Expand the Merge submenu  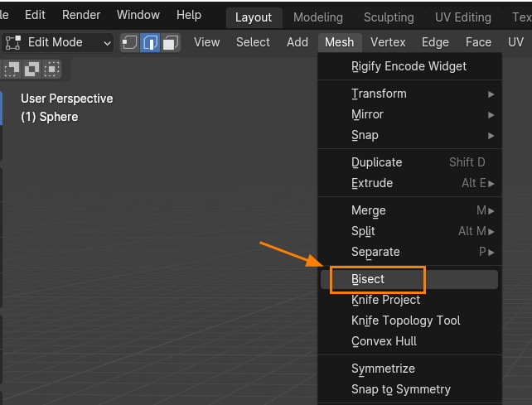coord(409,210)
